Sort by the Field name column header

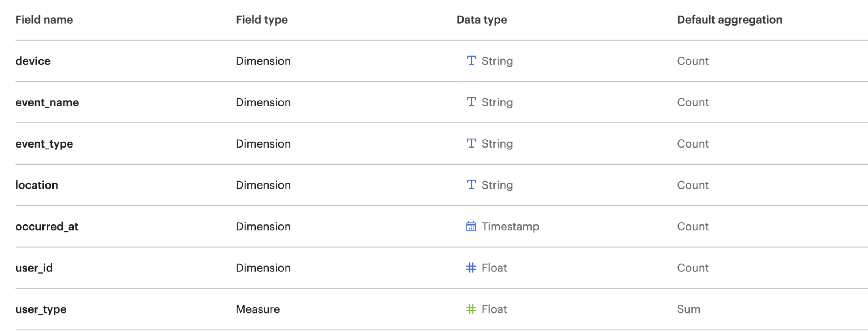pyautogui.click(x=44, y=20)
